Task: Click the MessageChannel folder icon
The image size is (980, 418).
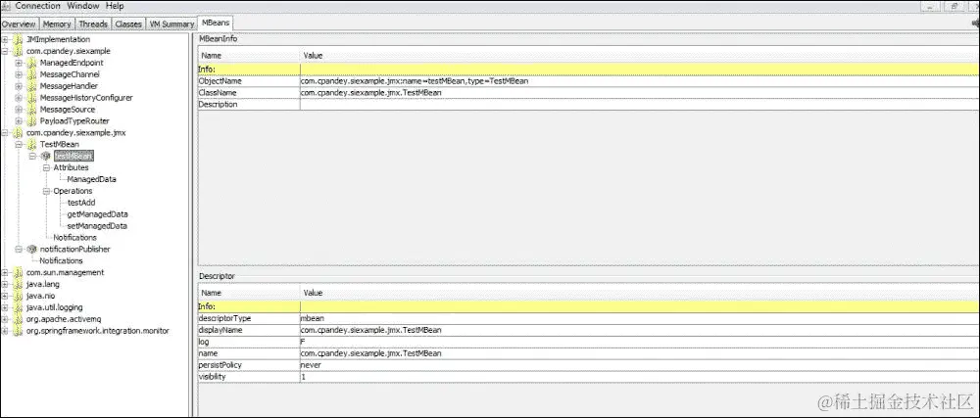Action: [32, 74]
